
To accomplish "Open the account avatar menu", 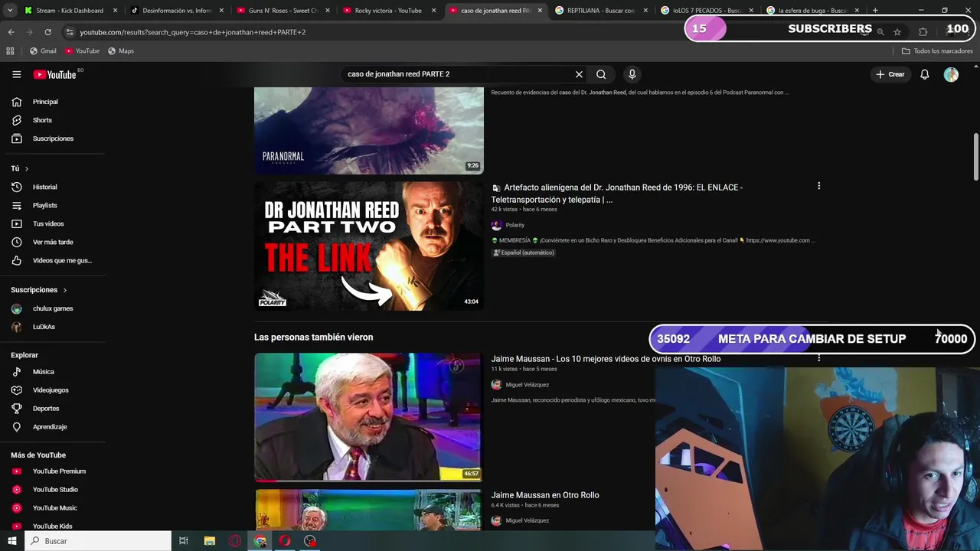I will (951, 74).
